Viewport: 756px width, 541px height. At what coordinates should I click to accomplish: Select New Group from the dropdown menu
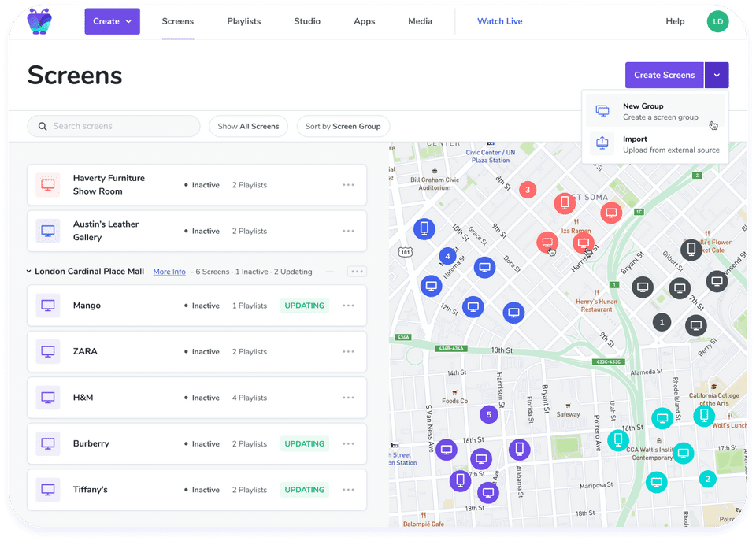(x=655, y=111)
